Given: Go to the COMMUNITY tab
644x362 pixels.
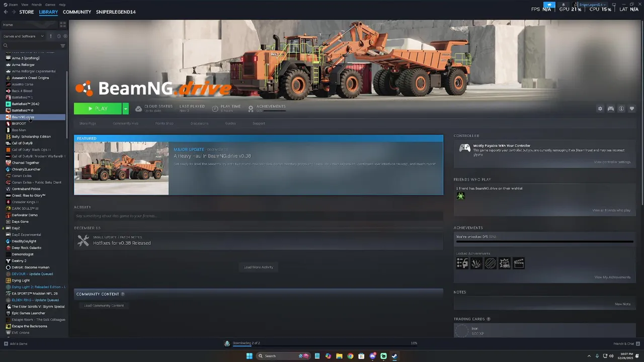Looking at the screenshot, I should click(x=77, y=12).
